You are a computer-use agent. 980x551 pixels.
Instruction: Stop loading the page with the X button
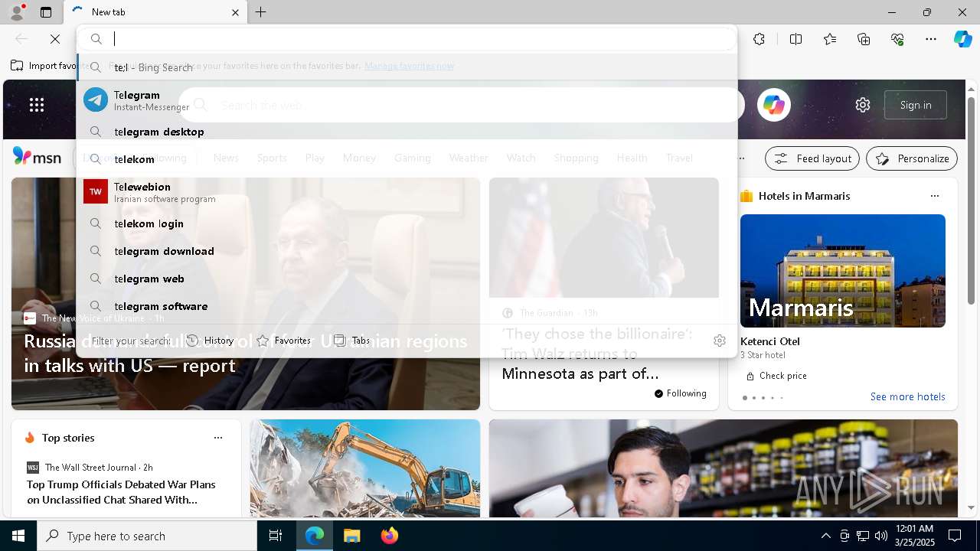tap(55, 39)
